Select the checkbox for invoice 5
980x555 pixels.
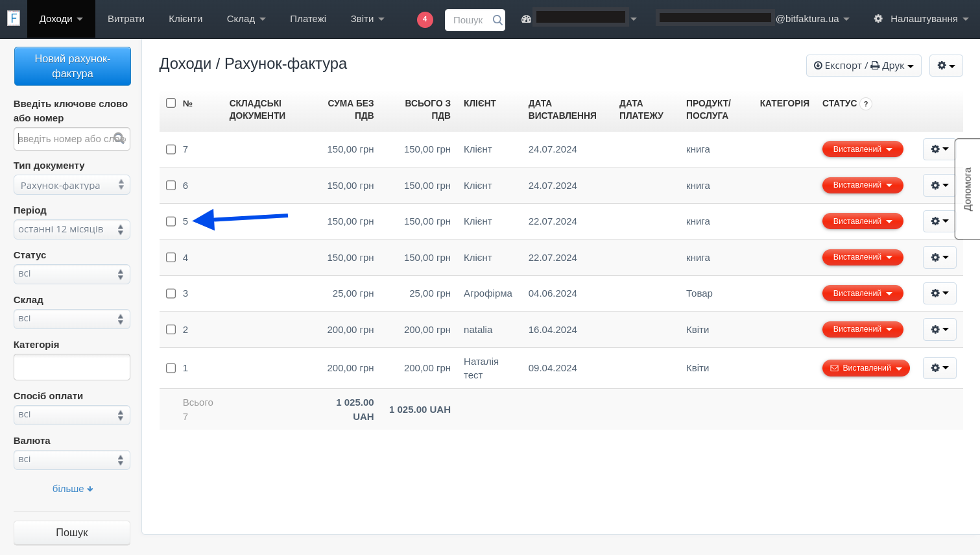171,221
